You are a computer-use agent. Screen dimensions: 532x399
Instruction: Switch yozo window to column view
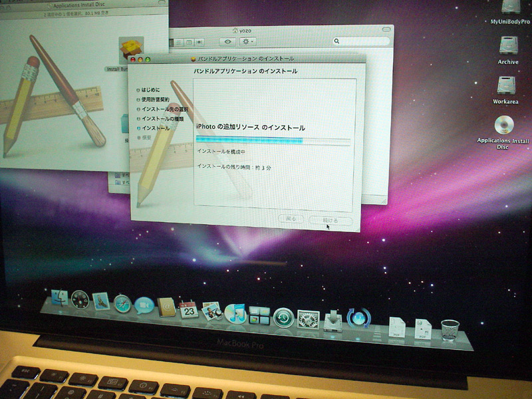coord(189,43)
